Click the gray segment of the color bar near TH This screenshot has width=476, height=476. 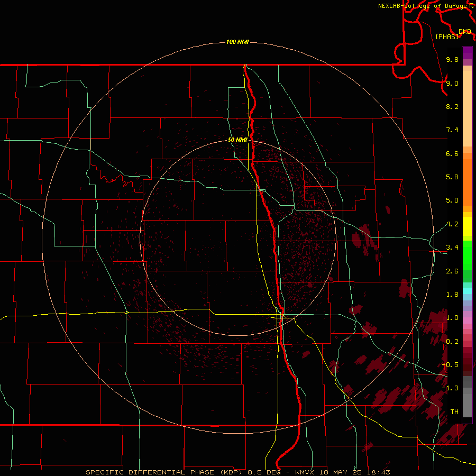(x=467, y=405)
